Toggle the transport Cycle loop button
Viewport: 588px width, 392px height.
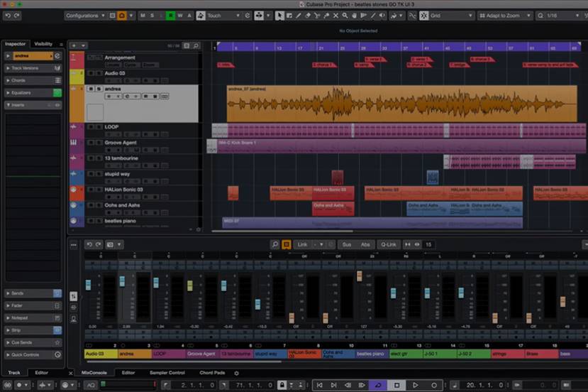378,385
